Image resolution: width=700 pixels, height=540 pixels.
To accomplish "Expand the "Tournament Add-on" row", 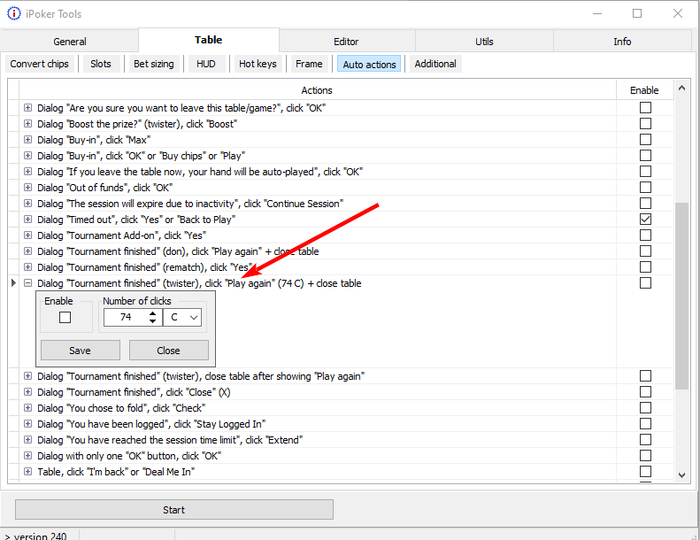I will click(28, 235).
